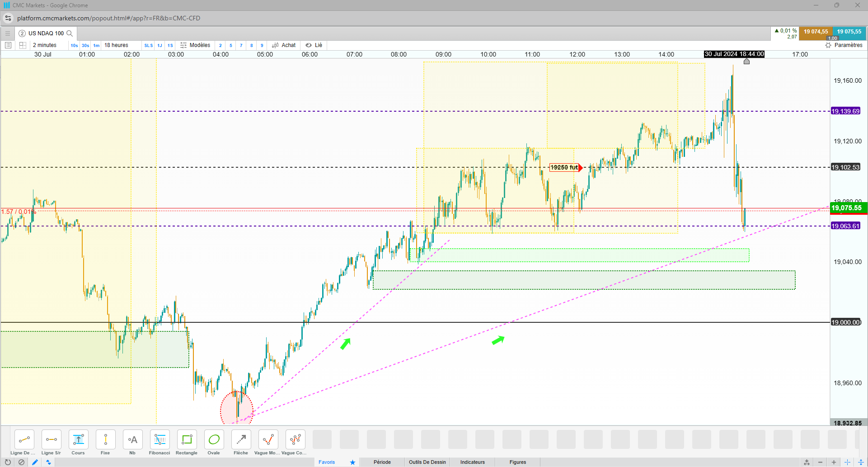
Task: Click the auto-fit chart scale icon
Action: (x=807, y=462)
